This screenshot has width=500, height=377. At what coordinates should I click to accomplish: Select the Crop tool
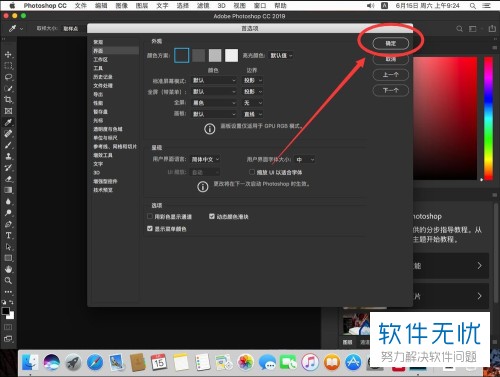tap(9, 100)
